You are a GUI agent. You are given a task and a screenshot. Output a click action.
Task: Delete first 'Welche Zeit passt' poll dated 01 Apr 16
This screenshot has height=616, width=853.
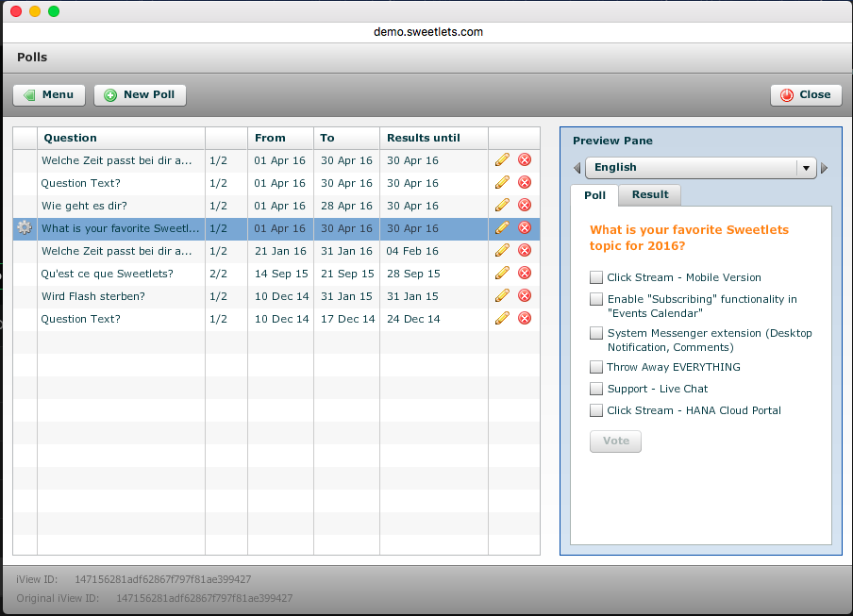tap(525, 159)
